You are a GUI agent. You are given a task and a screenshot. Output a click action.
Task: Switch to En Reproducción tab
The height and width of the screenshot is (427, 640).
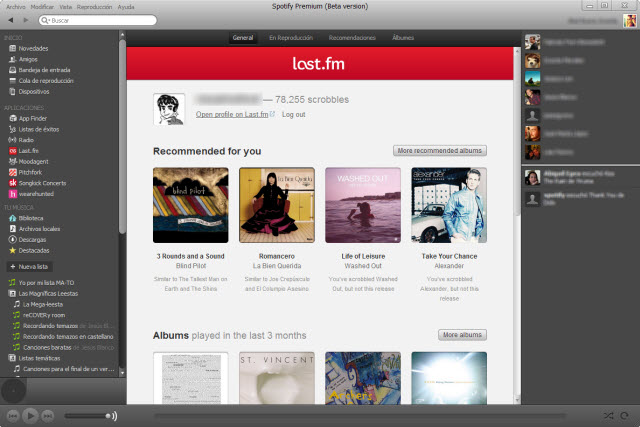click(x=291, y=38)
